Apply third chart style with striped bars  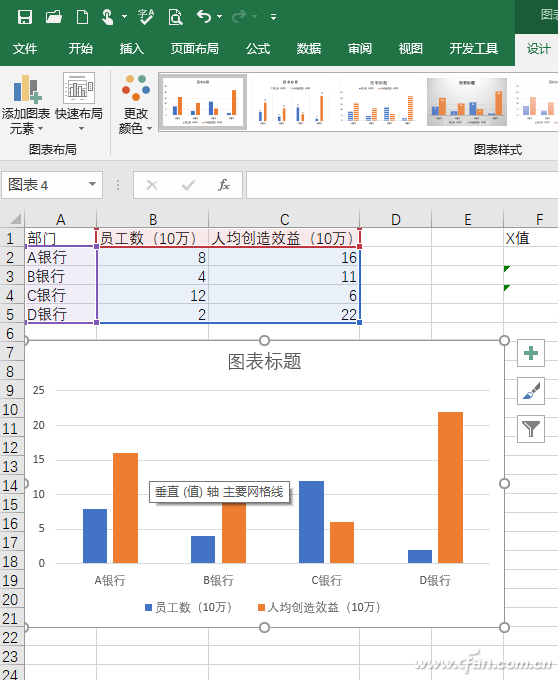click(379, 102)
